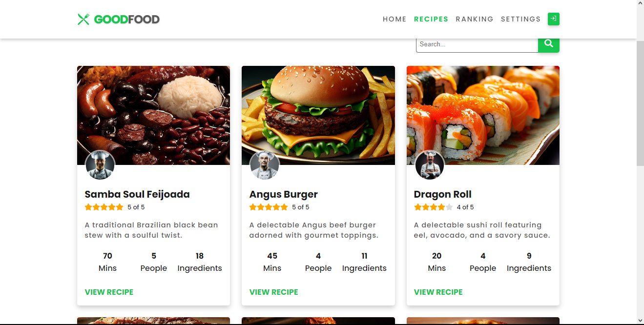Click the GoodFood fork and knife logo icon

pyautogui.click(x=83, y=19)
